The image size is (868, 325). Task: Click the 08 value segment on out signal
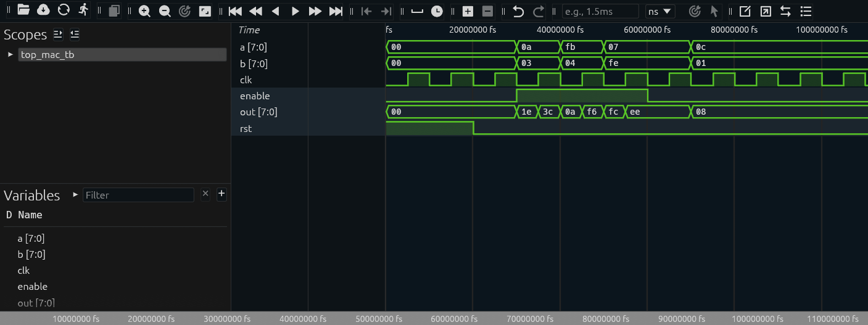[779, 112]
